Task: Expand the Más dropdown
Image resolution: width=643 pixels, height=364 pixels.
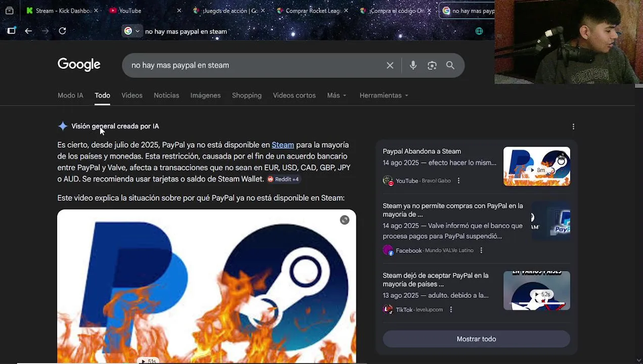Action: click(337, 95)
